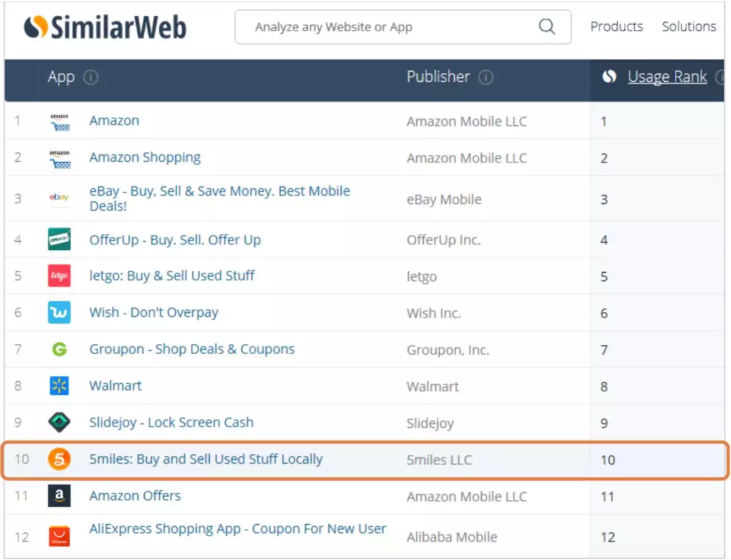The width and height of the screenshot is (731, 560).
Task: Open the Slidejoy - Lock Screen Cash link
Action: (x=171, y=423)
